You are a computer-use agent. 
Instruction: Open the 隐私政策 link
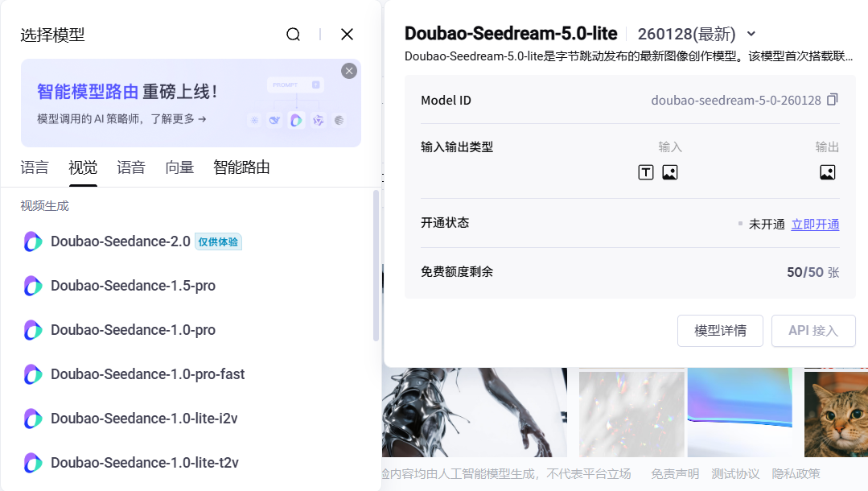[x=796, y=474]
